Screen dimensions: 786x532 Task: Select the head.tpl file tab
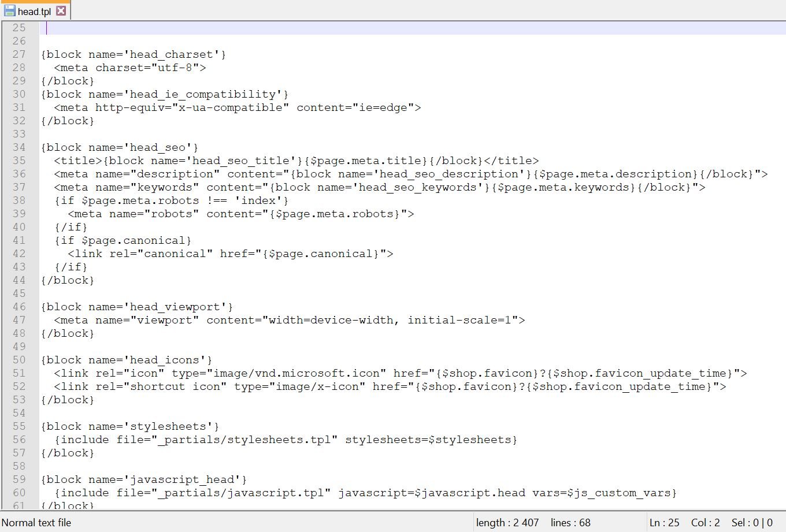click(35, 11)
